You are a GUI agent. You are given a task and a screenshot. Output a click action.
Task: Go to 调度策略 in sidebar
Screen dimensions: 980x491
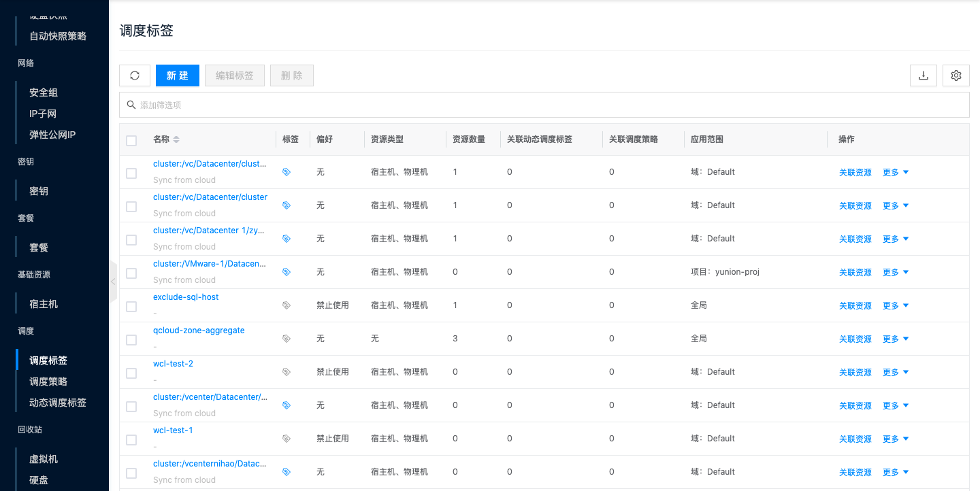click(48, 382)
